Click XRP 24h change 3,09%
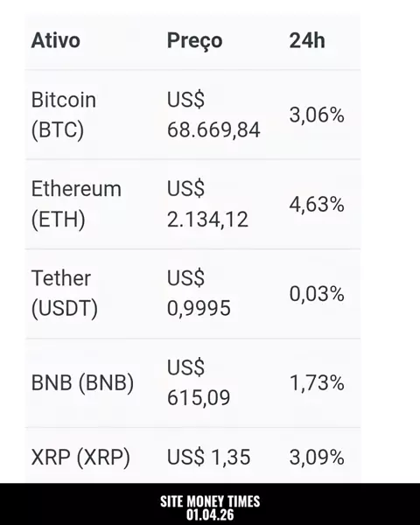 [x=317, y=458]
